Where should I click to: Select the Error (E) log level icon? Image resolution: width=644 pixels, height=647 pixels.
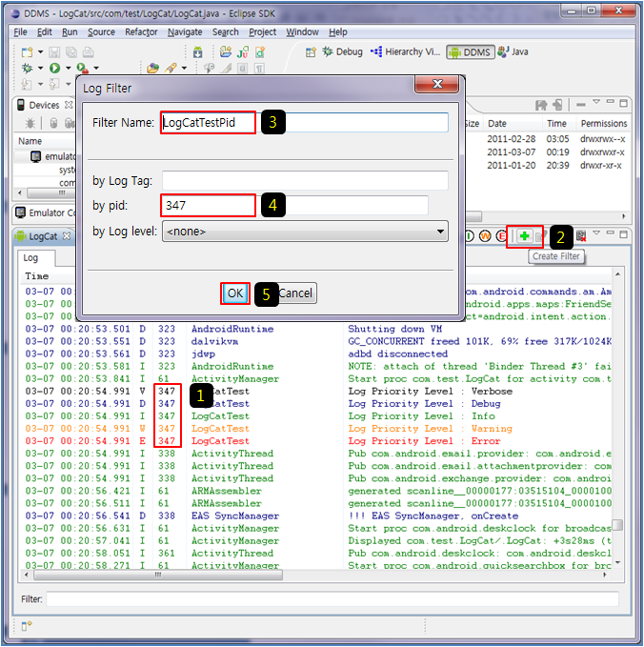[x=501, y=235]
